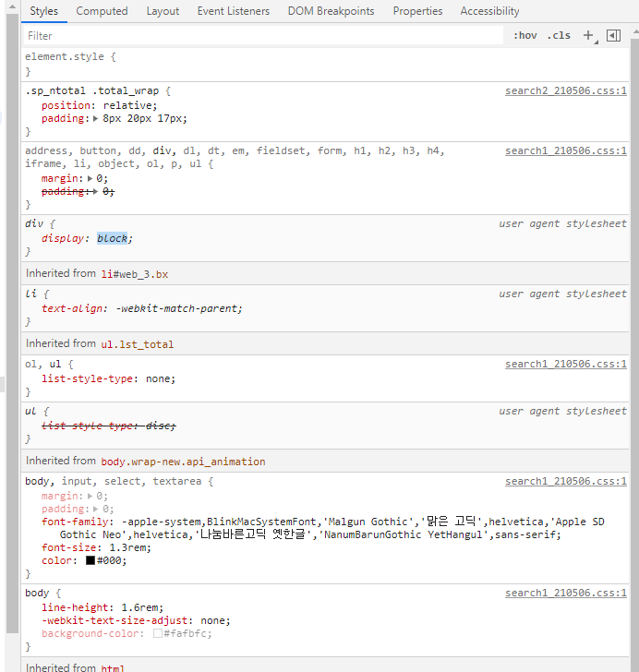The image size is (639, 672).
Task: Click the styles pane vertical scrollbar
Action: (634, 355)
